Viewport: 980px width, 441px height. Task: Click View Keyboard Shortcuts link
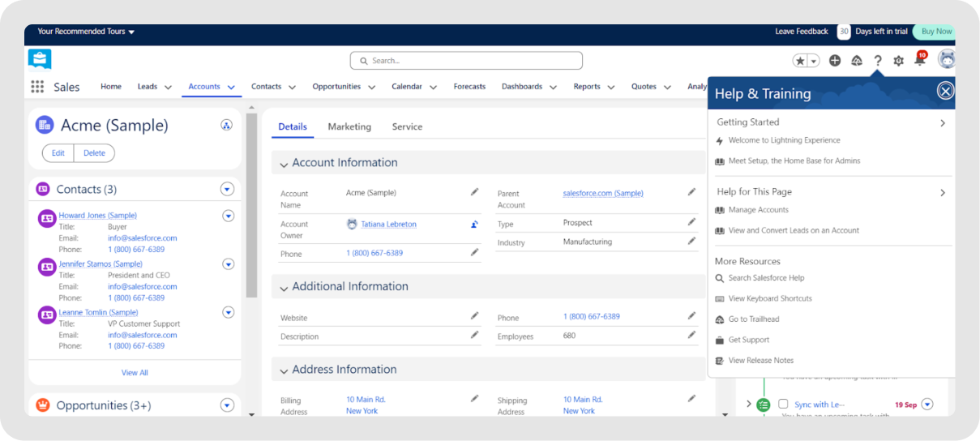point(770,298)
